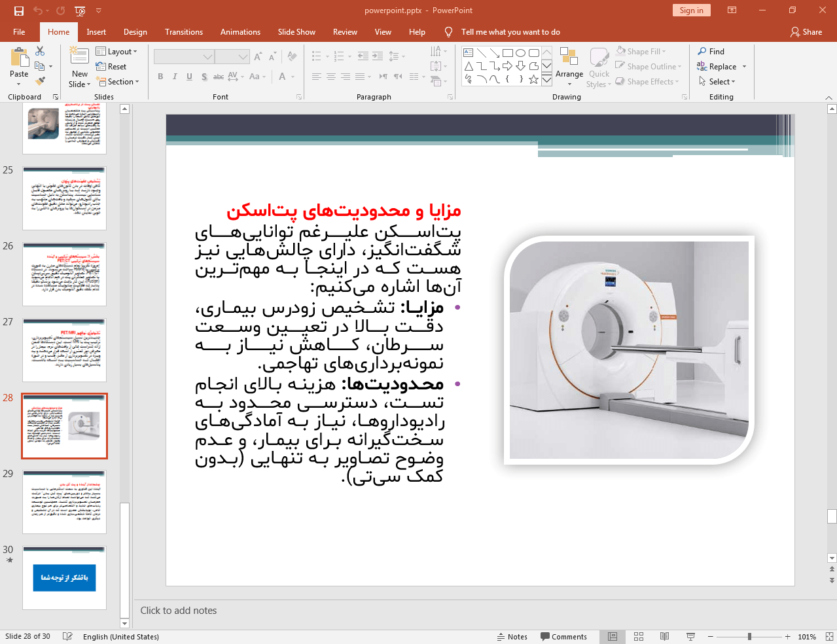Click the CT scanner picture on slide
The image size is (837, 644).
pos(629,350)
